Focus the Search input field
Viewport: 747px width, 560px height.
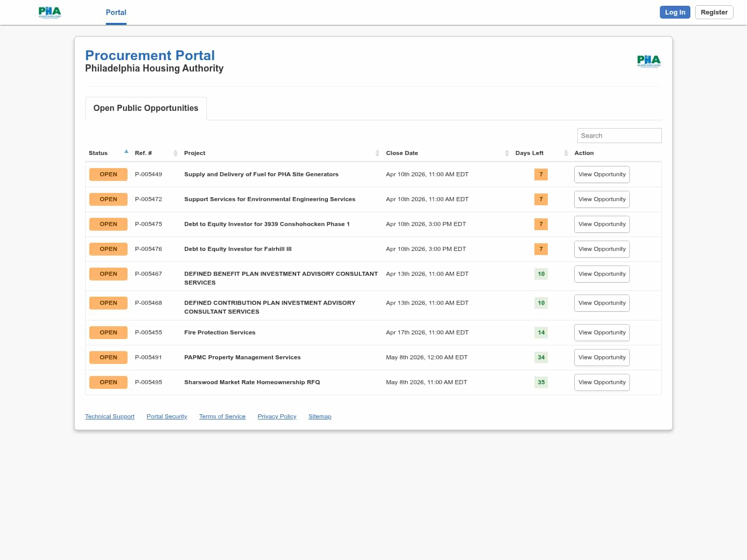(619, 135)
